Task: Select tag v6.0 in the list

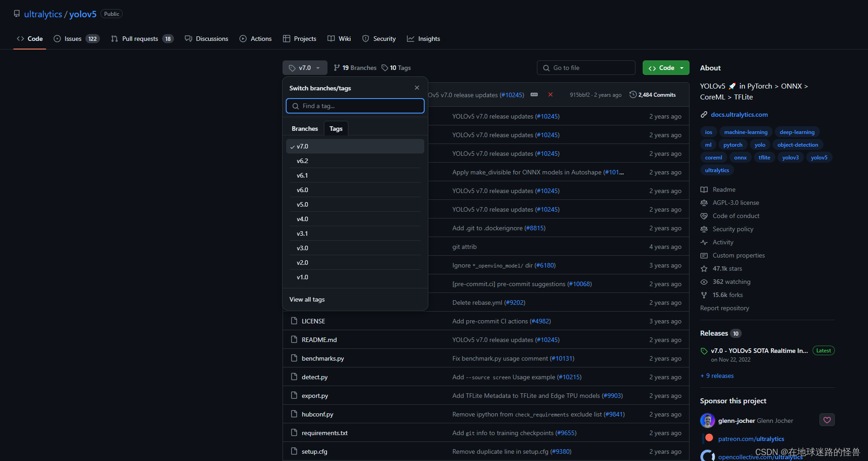Action: 355,190
